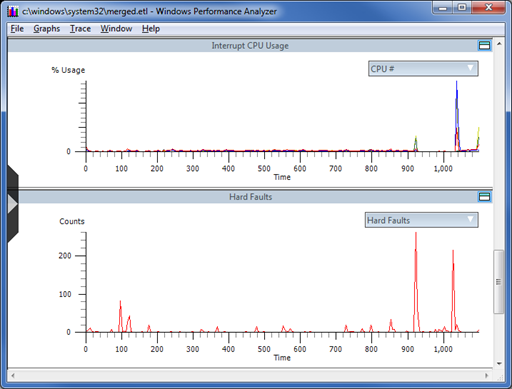Click the 200 value on Counts axis
This screenshot has width=512, height=389.
[65, 256]
